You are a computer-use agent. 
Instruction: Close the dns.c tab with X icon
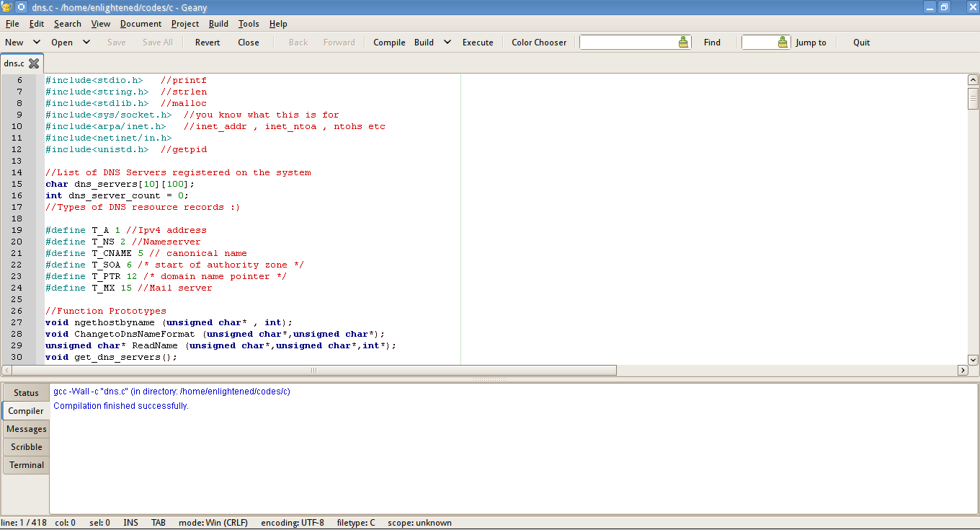34,63
